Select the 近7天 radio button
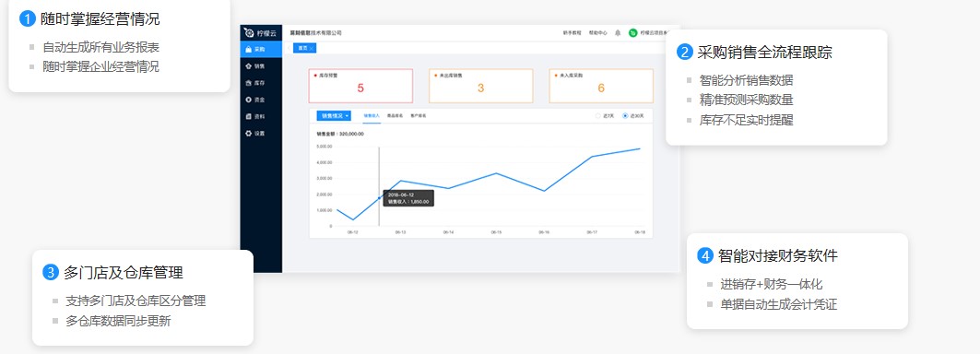This screenshot has height=354, width=980. 598,116
